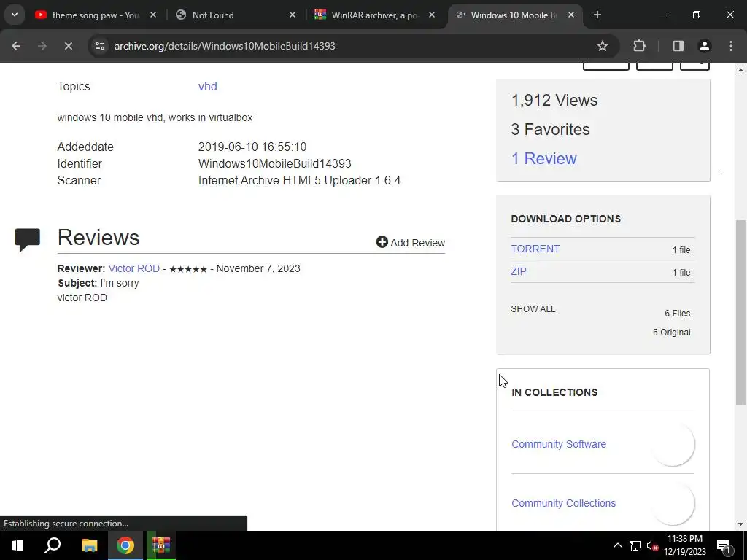Click SHOW ALL download files
Viewport: 747px width, 560px height.
(x=533, y=308)
